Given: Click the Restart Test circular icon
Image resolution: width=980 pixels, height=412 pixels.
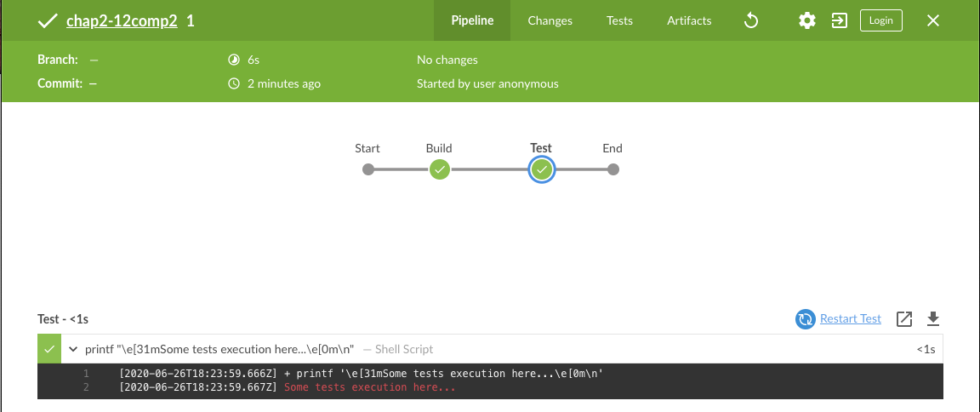Looking at the screenshot, I should (806, 319).
